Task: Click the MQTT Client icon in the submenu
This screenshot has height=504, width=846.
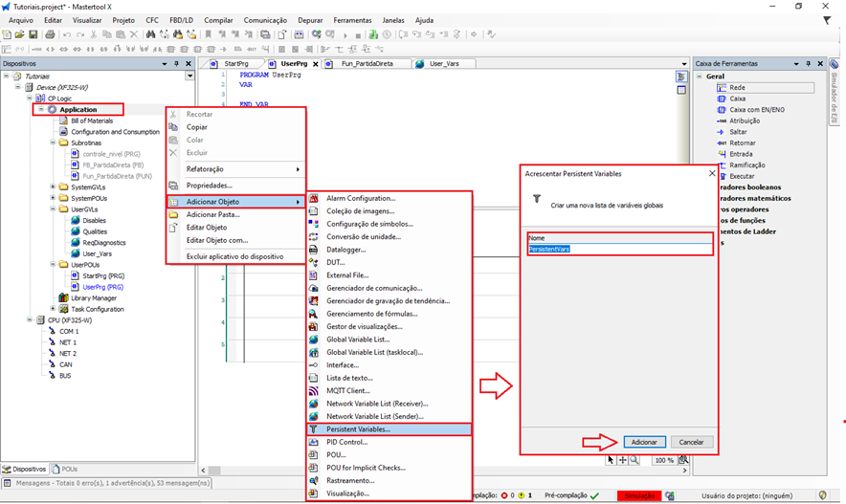Action: (x=315, y=390)
